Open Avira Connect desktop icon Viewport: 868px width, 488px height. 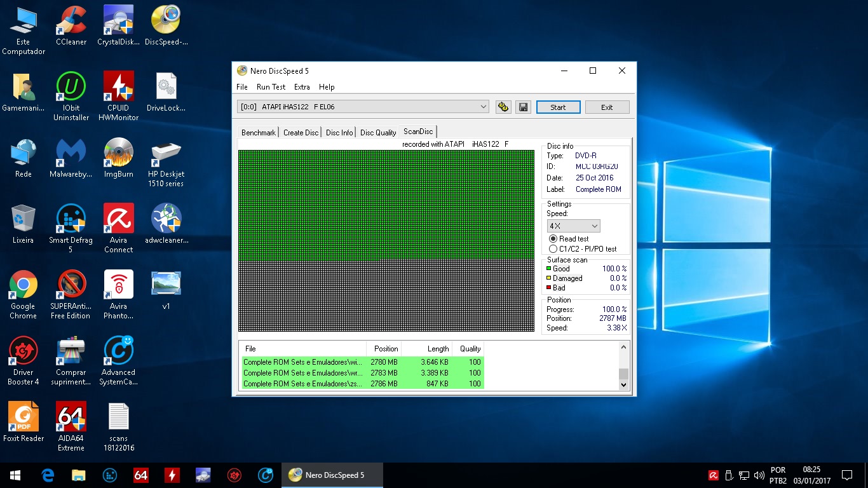coord(118,229)
